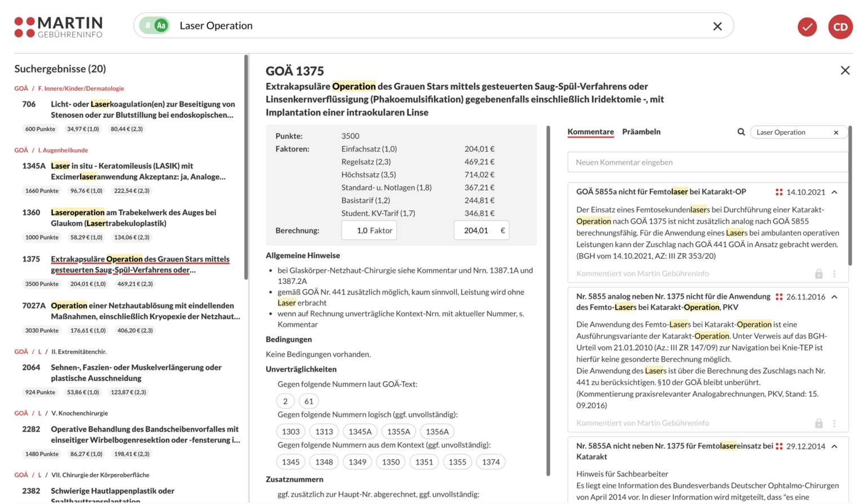Click the comment search magnifier icon
Viewport: 866px width, 504px height.
click(741, 132)
